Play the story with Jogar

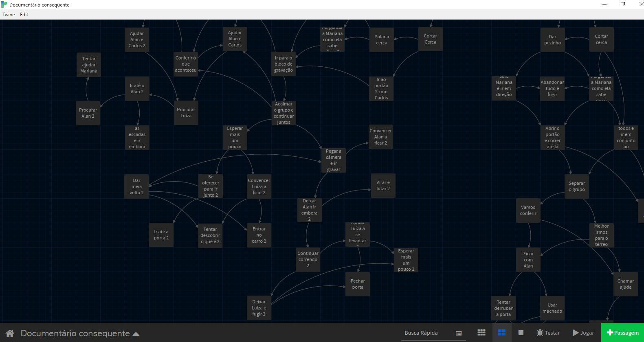pyautogui.click(x=583, y=333)
